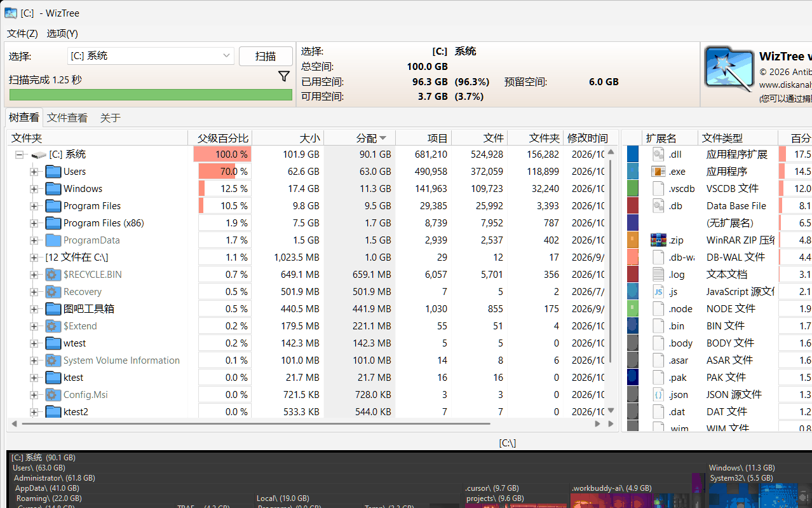Viewport: 812px width, 508px height.
Task: Sort by the 分配 column header
Action: point(360,138)
